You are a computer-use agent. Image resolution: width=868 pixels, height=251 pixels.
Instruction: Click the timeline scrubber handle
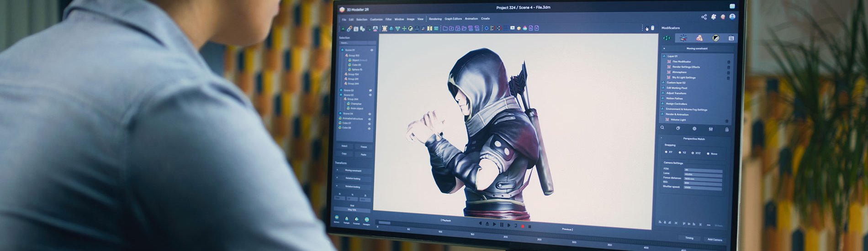click(384, 223)
